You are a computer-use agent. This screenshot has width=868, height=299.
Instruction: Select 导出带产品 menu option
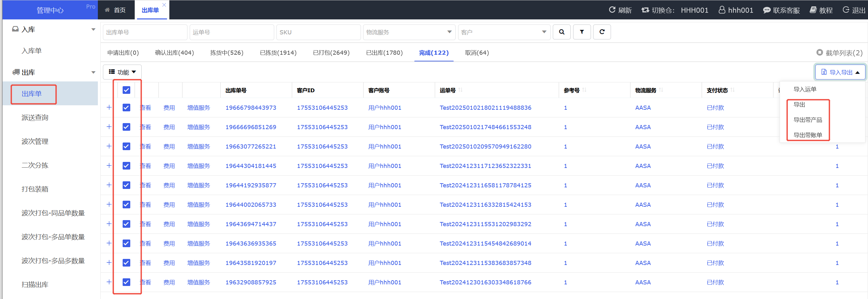pos(807,120)
